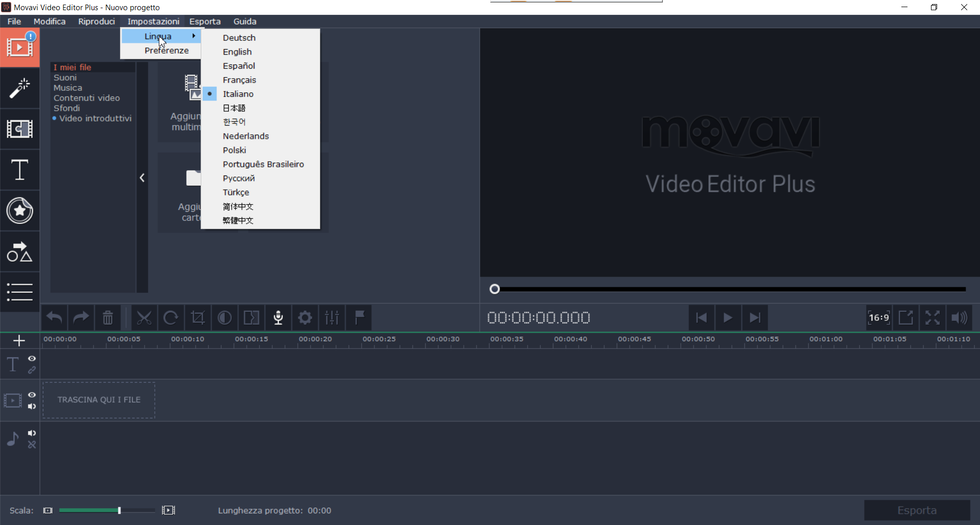
Task: Toggle audio track link icon
Action: [x=32, y=444]
